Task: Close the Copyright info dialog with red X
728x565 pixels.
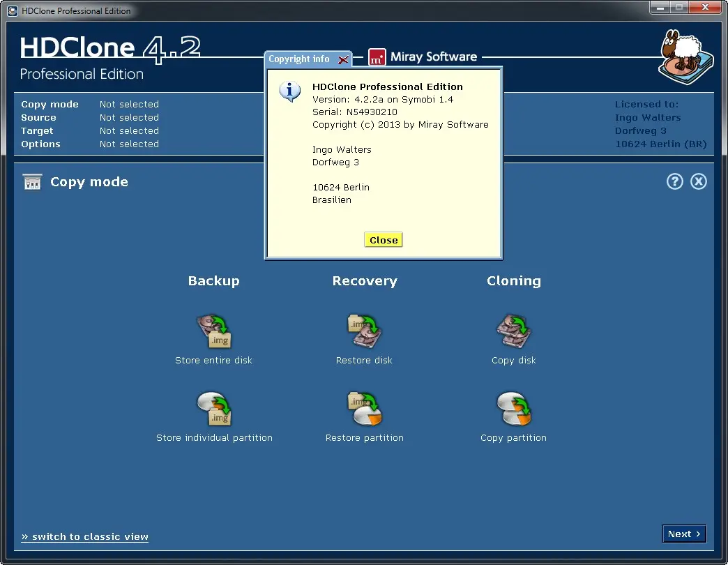Action: (x=343, y=59)
